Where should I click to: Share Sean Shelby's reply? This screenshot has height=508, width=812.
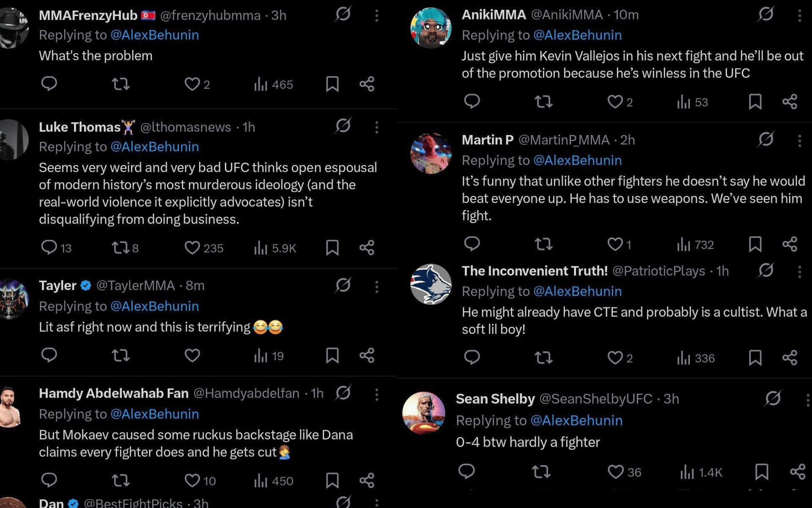[x=798, y=472]
